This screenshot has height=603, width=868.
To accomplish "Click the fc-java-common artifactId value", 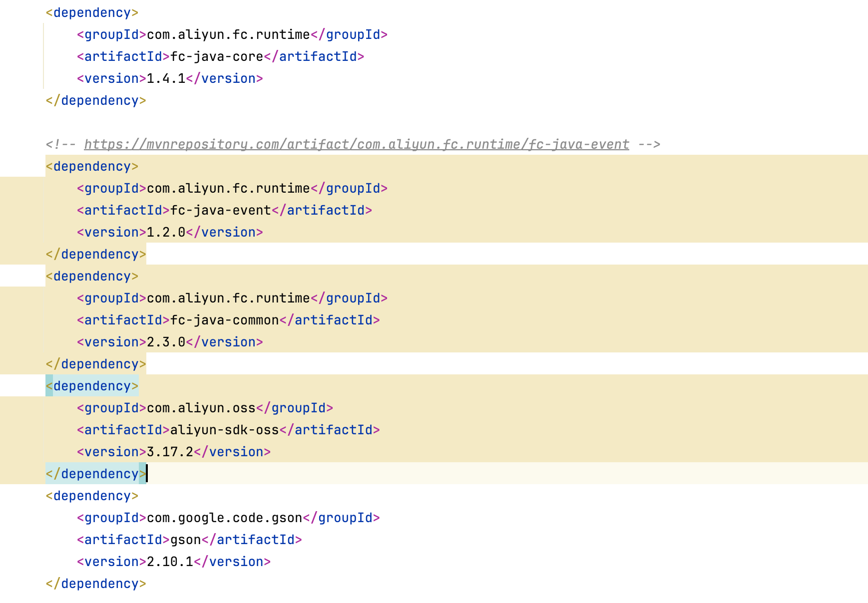I will point(225,320).
